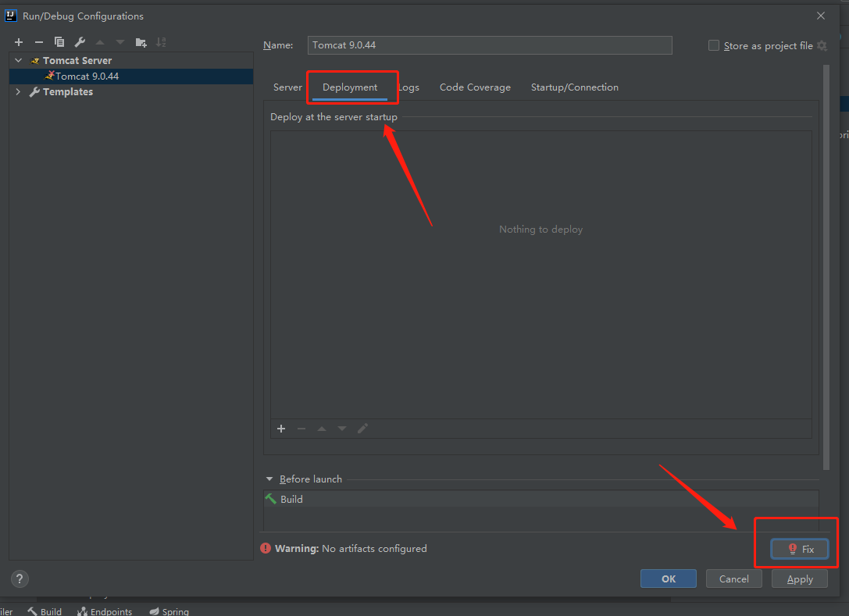Click the Cancel button
This screenshot has width=849, height=616.
click(x=733, y=579)
